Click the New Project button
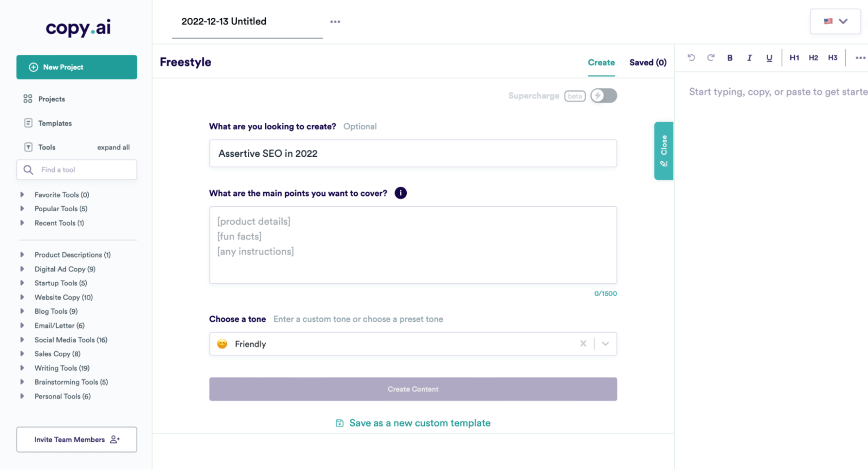The height and width of the screenshot is (470, 868). 76,67
